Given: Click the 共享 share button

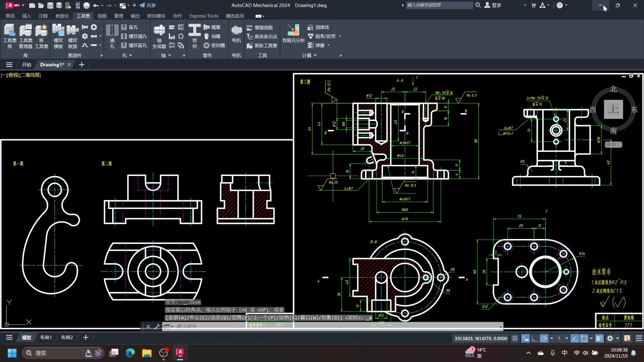Looking at the screenshot, I should point(148,5).
